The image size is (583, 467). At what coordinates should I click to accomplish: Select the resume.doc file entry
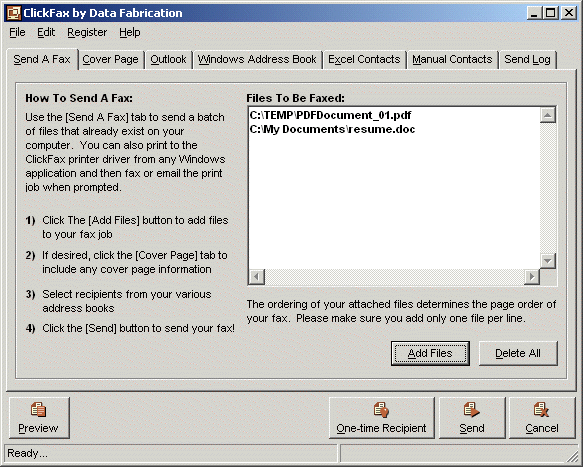click(332, 129)
